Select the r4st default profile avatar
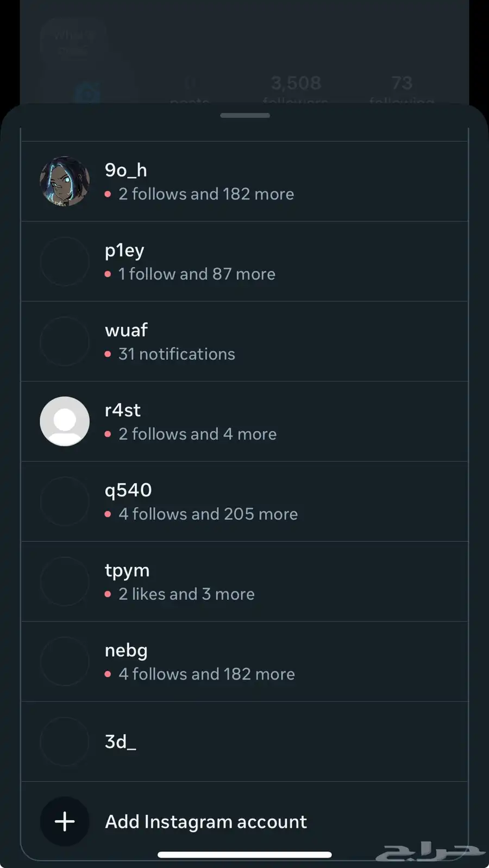Image resolution: width=489 pixels, height=868 pixels. point(65,422)
